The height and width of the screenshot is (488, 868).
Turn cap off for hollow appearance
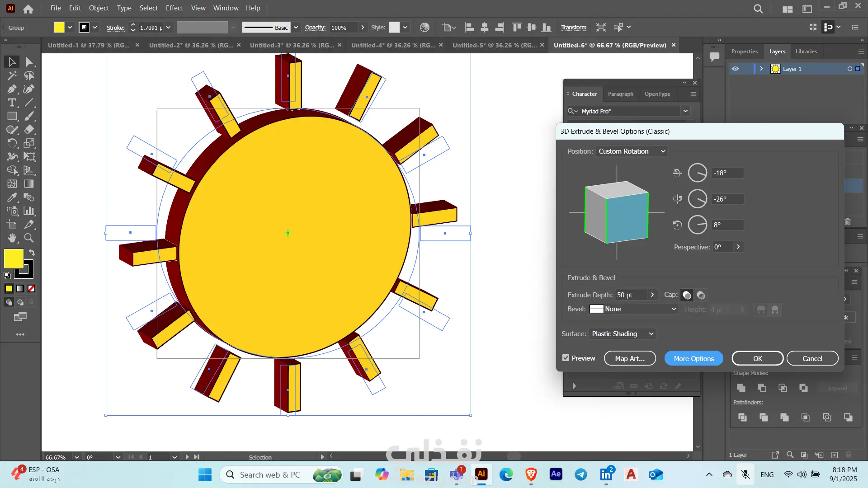coord(701,295)
